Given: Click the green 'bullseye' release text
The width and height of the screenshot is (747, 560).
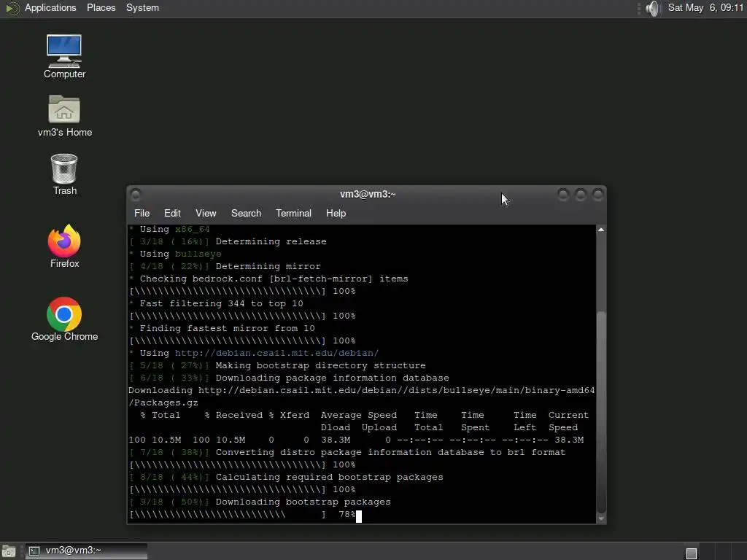Looking at the screenshot, I should tap(198, 254).
